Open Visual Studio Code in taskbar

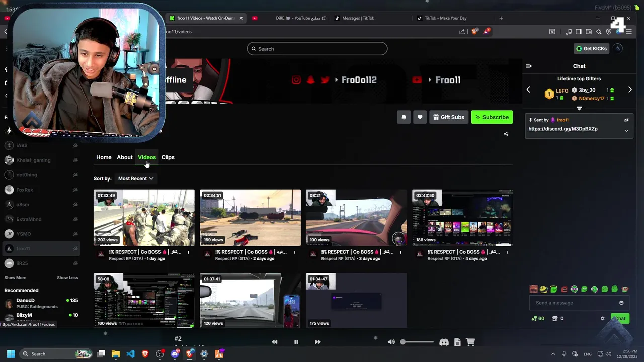coord(130,354)
